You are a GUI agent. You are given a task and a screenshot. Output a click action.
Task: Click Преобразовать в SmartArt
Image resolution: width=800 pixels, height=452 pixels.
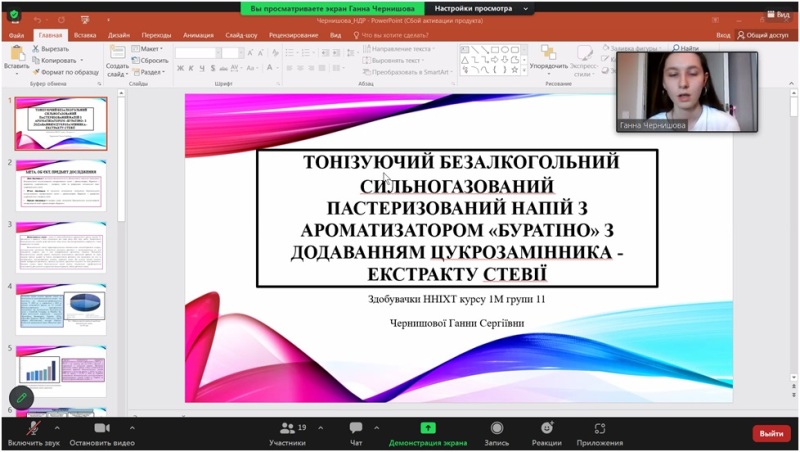pyautogui.click(x=407, y=72)
